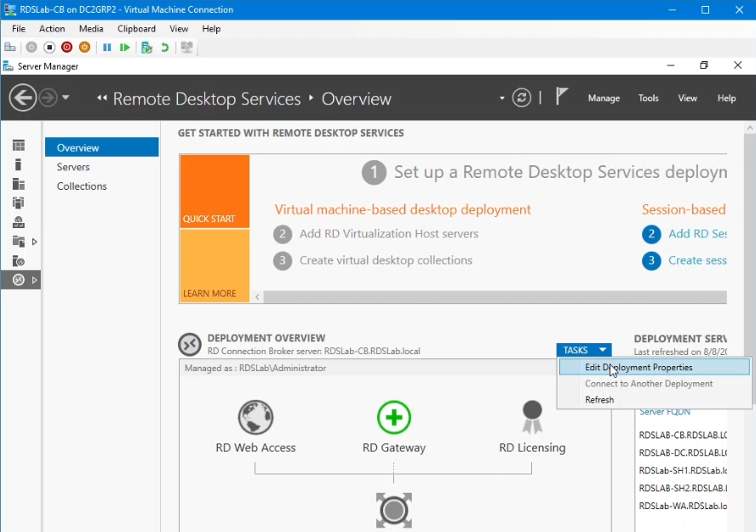Click Add RD Session Host link

[697, 234]
